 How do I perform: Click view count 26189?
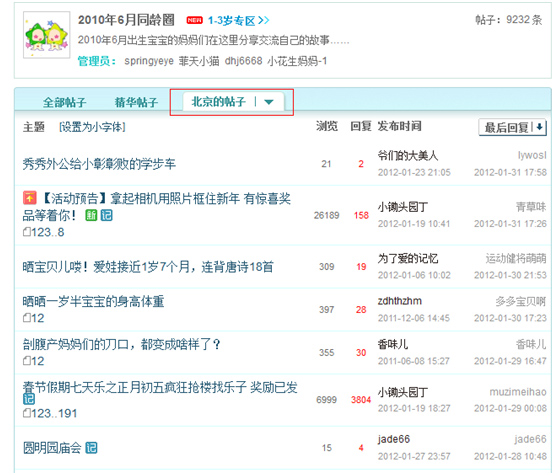(326, 215)
